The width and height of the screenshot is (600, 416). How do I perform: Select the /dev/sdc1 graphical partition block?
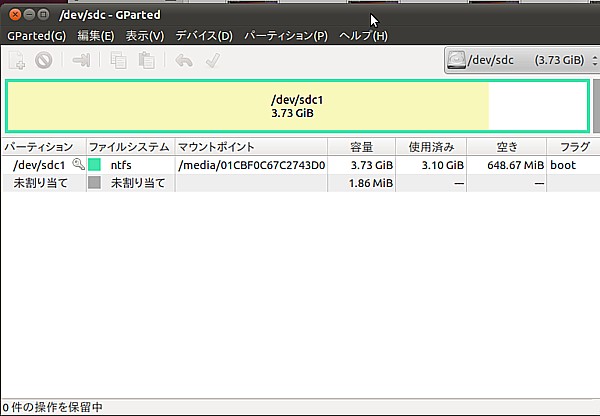coord(297,106)
